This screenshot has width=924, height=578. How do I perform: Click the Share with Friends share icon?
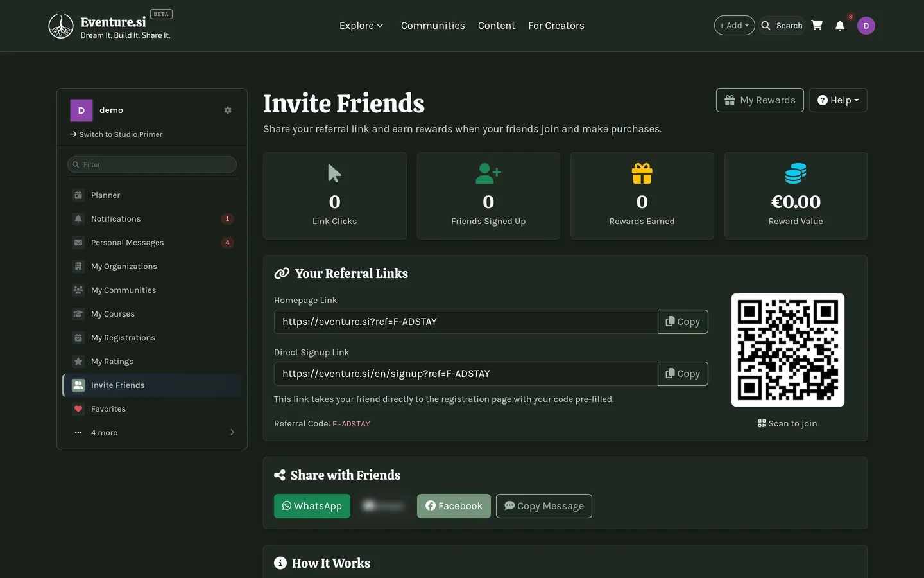[x=280, y=475]
